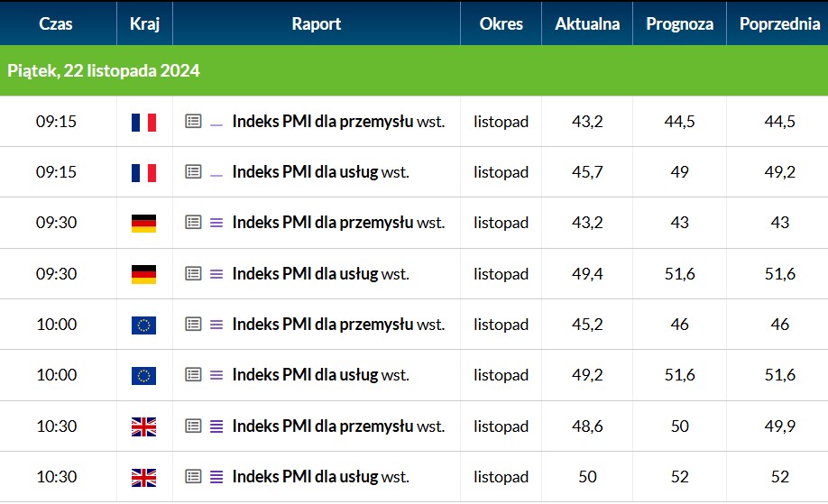828x504 pixels.
Task: Open Eurozone 'Indeks PMI dla usług wst.' link
Action: (320, 375)
